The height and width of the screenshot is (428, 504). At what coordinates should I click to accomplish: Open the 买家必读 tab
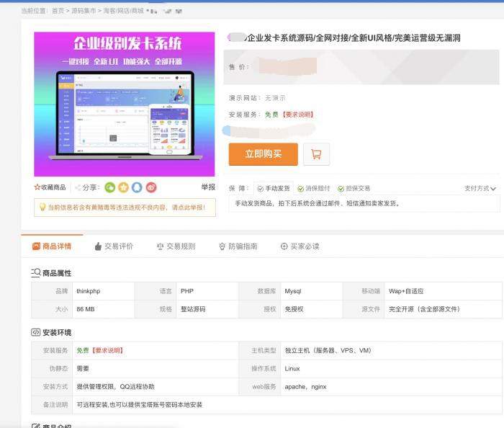pos(300,246)
